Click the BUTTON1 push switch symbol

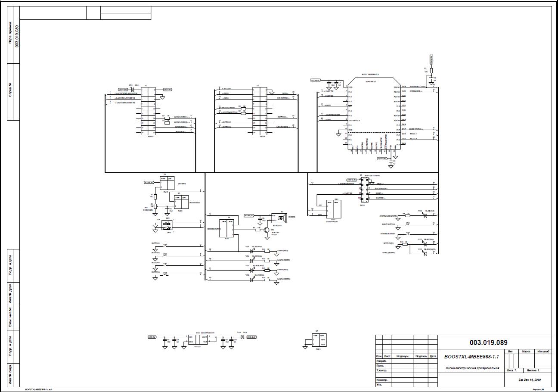coord(165,246)
